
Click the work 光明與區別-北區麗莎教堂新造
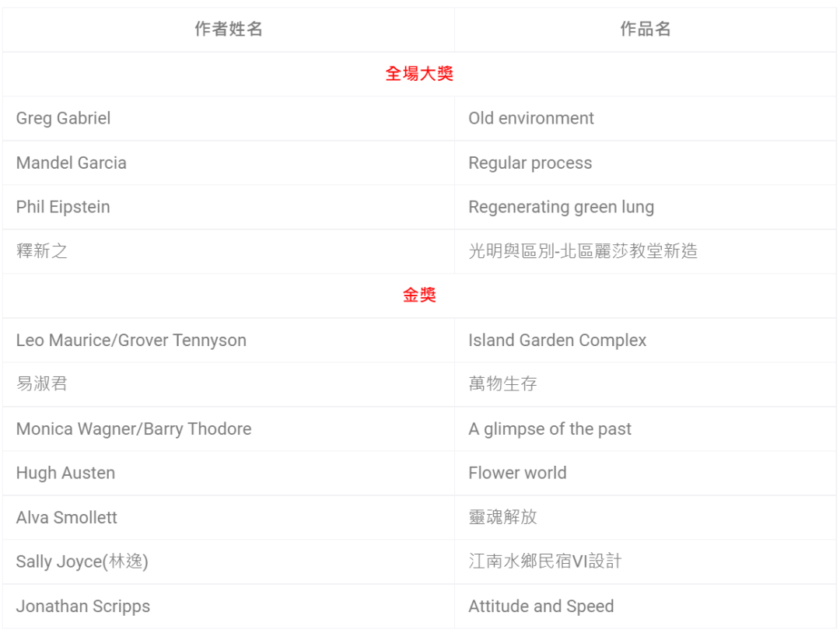pos(583,251)
